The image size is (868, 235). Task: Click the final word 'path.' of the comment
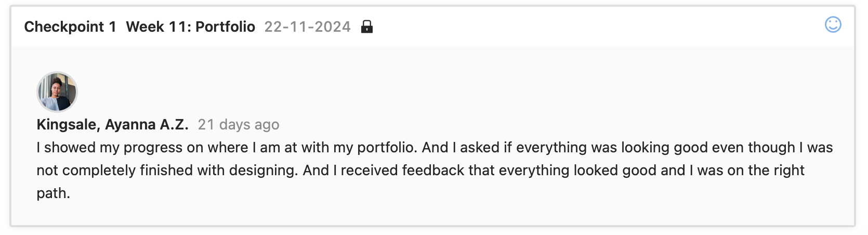click(x=53, y=193)
